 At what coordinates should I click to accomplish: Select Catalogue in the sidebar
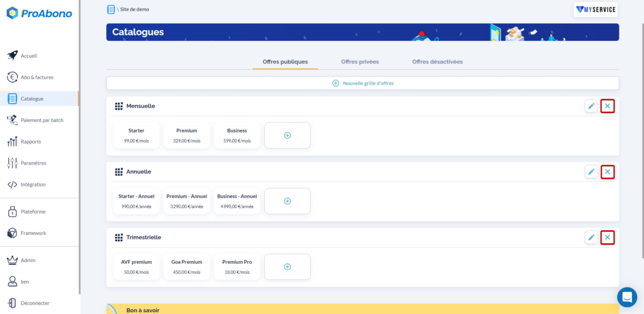pos(40,99)
